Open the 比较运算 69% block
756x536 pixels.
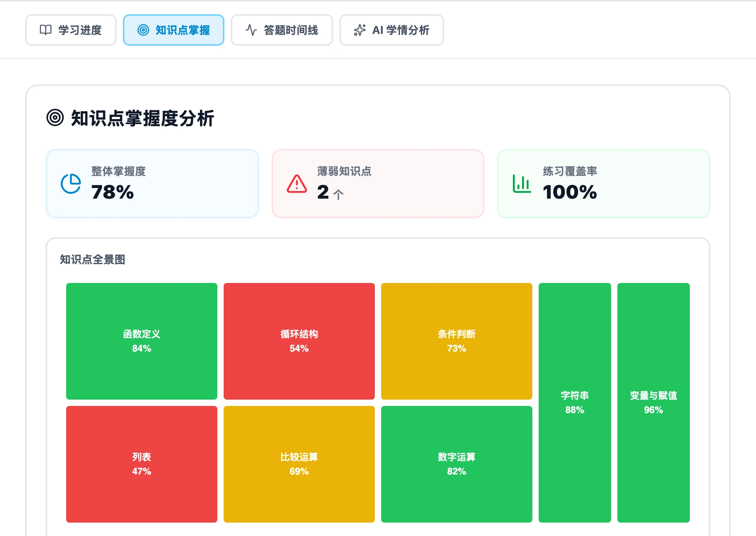[x=299, y=464]
